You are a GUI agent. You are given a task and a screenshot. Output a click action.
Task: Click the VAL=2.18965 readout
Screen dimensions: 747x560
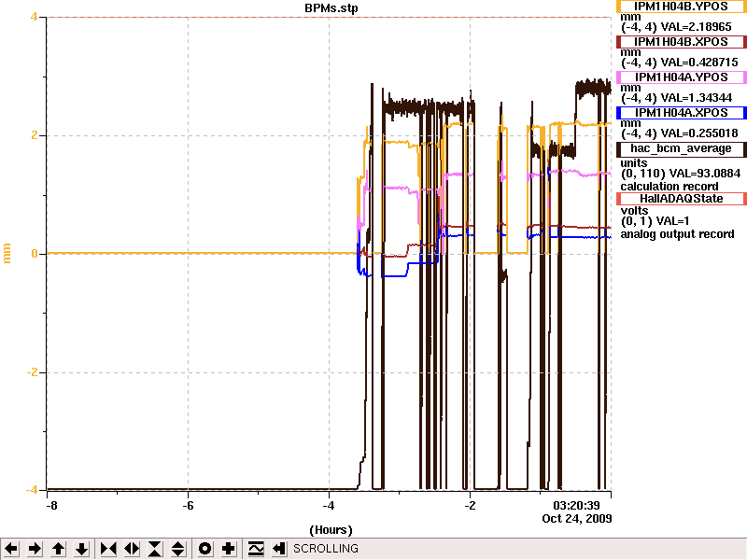tap(696, 27)
